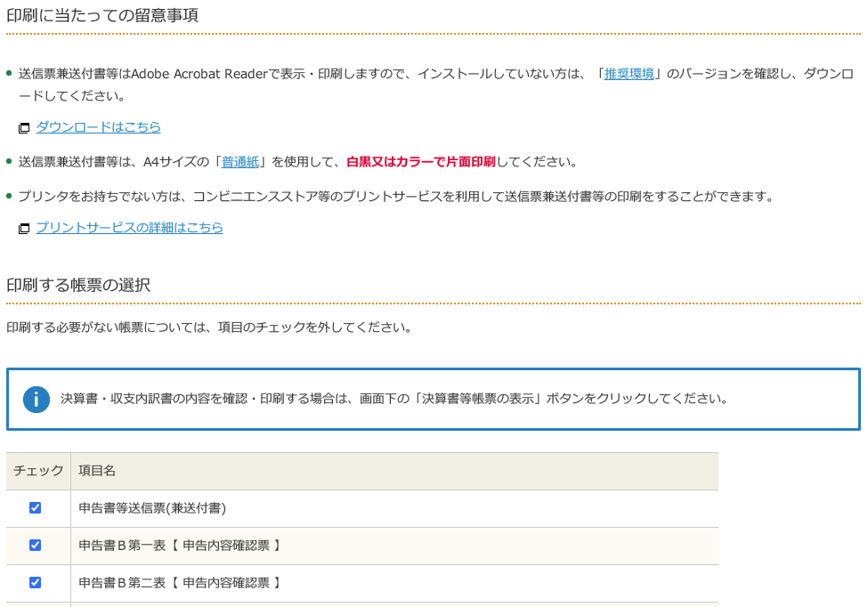
Task: Click the external-link icon beside ダウンロードはこちら
Action: (x=23, y=127)
